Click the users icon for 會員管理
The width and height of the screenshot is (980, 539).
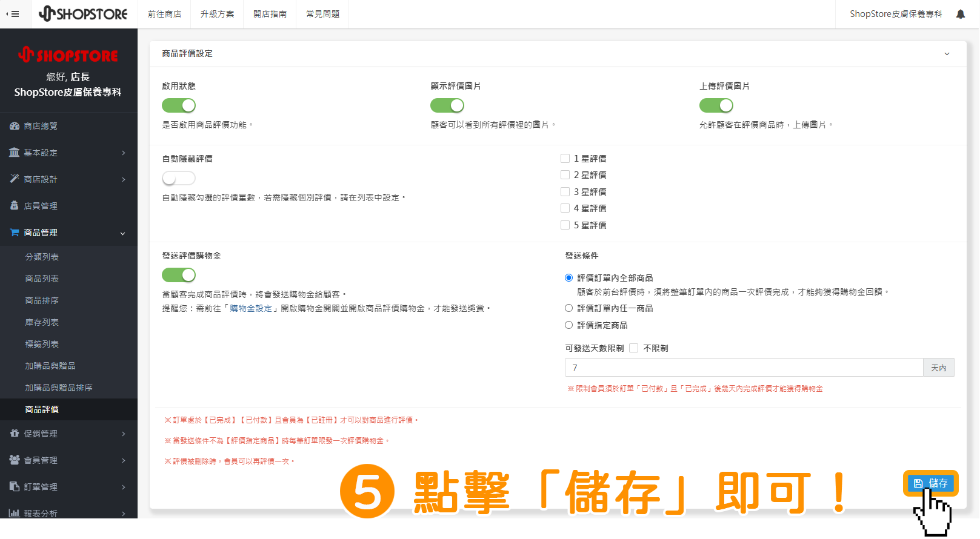(15, 460)
